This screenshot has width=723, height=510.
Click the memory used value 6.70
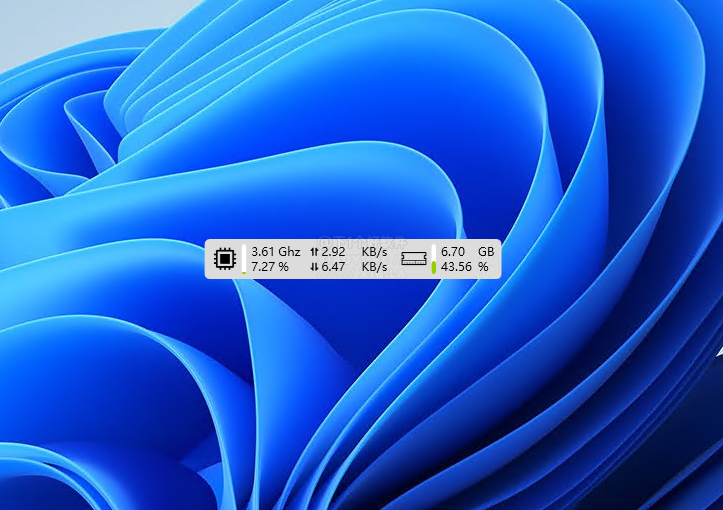pos(453,252)
